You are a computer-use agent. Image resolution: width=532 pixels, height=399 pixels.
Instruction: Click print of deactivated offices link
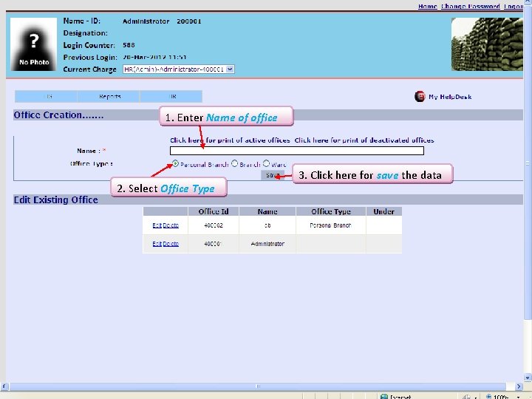[x=364, y=140]
